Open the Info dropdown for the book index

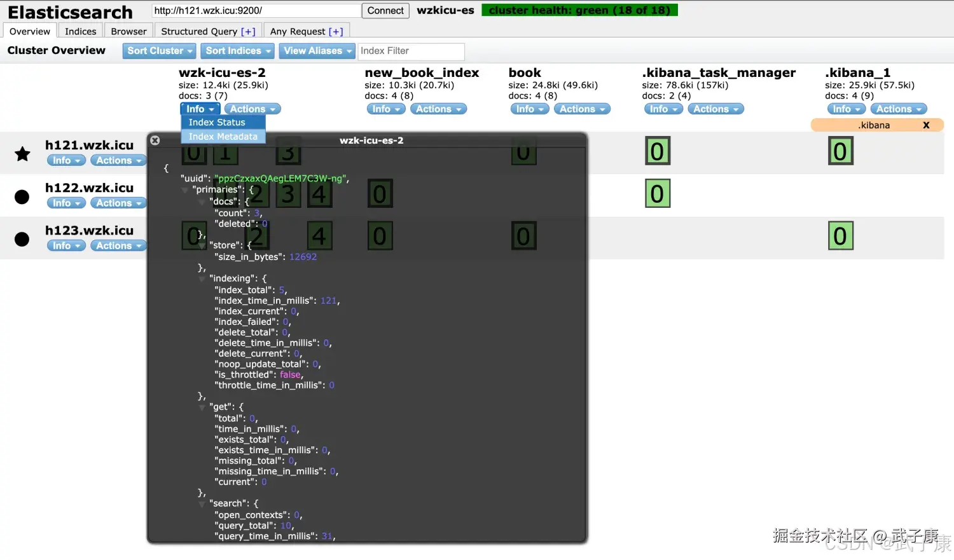point(529,109)
